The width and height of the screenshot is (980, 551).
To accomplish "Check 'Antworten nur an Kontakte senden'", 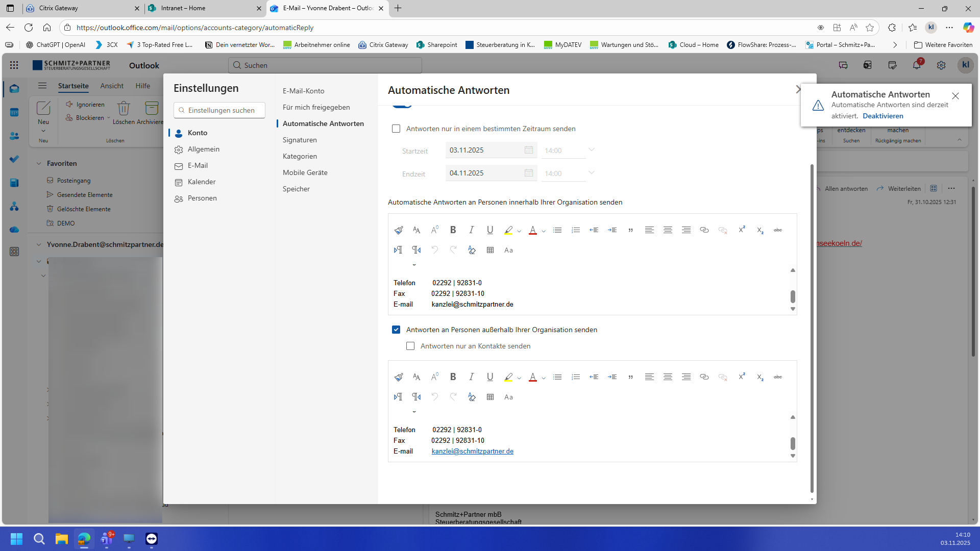I will coord(410,346).
